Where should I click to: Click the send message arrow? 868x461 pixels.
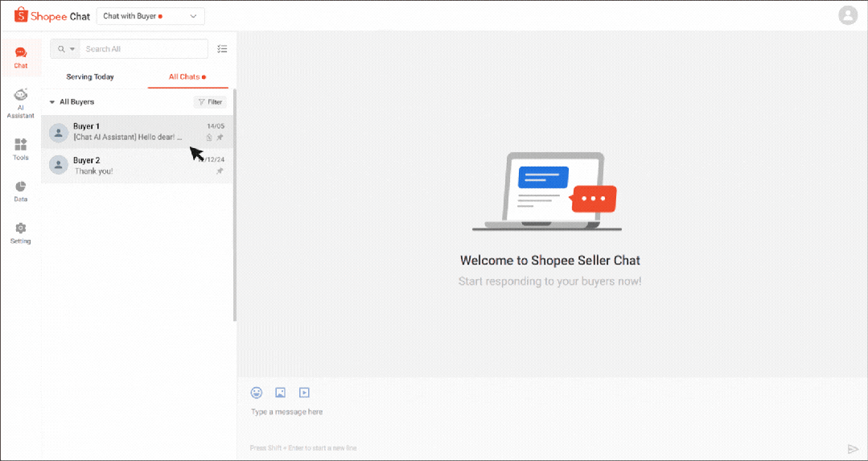click(x=853, y=448)
